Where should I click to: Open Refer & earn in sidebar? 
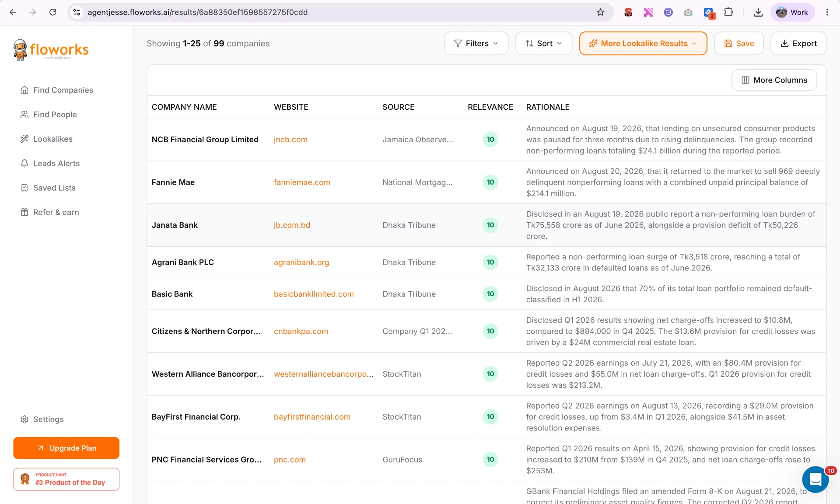tap(49, 213)
